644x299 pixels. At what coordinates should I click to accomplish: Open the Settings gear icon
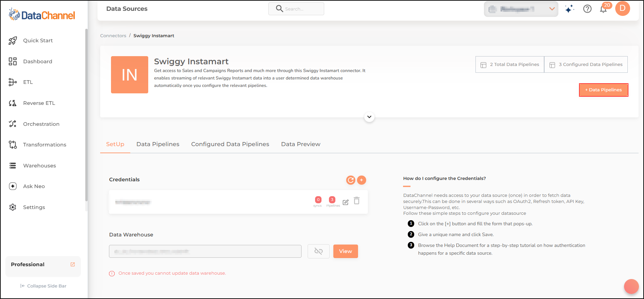[13, 207]
